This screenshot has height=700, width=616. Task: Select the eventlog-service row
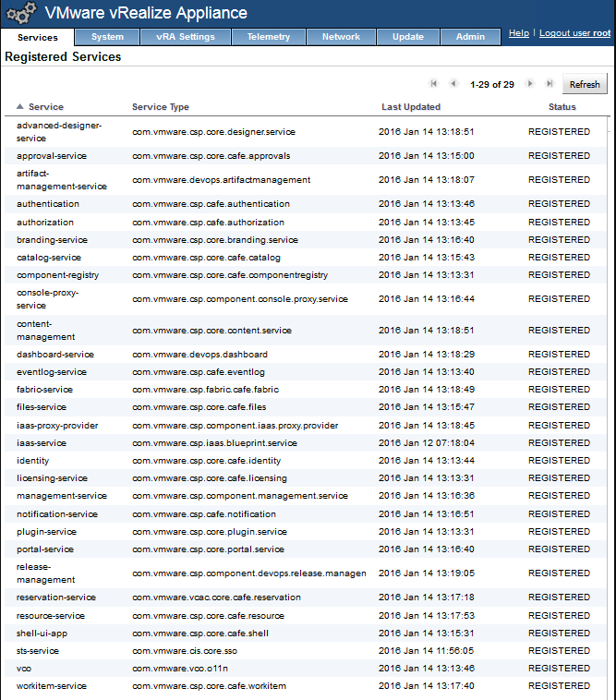(306, 372)
